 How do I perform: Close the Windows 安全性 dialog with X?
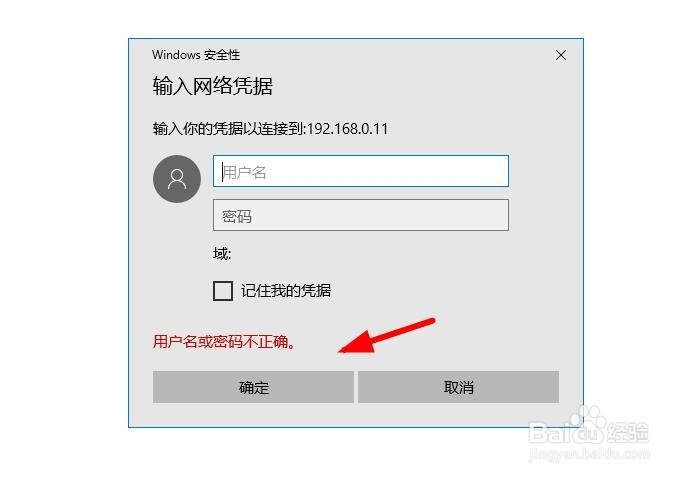pyautogui.click(x=561, y=55)
